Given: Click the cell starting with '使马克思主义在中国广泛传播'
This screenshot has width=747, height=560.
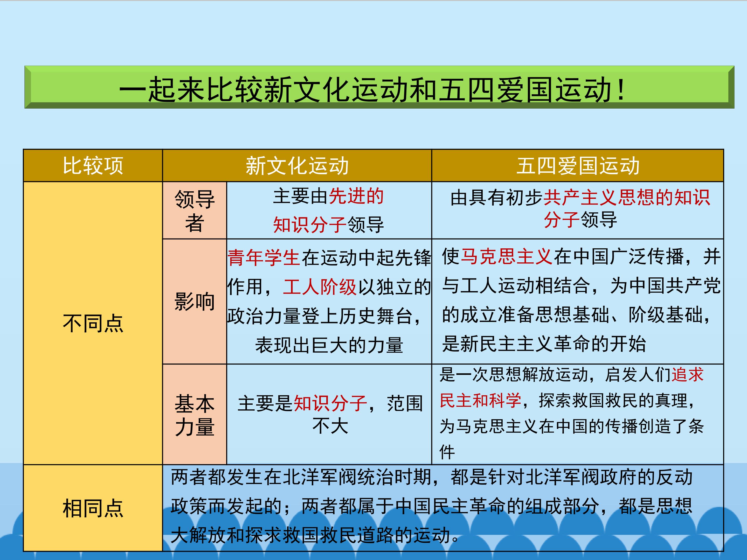Looking at the screenshot, I should [x=577, y=302].
